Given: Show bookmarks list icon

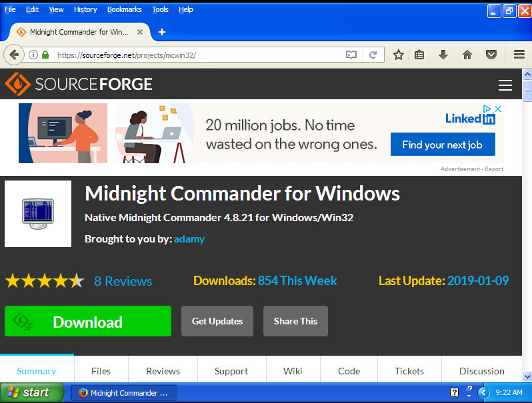Looking at the screenshot, I should click(419, 55).
